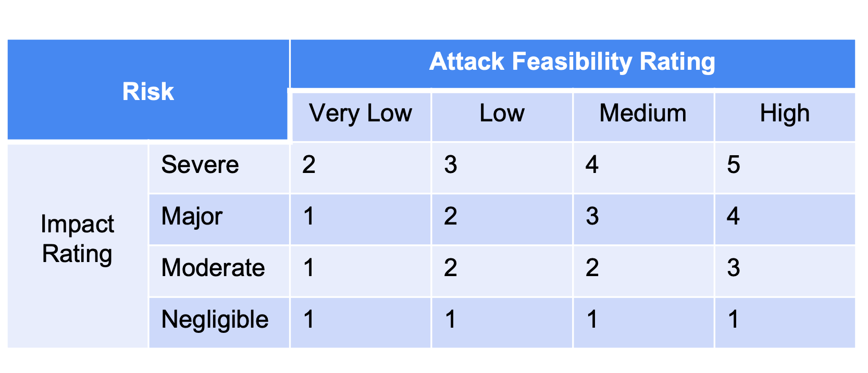Select the Negligible / Low cell showing 1
The height and width of the screenshot is (373, 868).
[502, 322]
